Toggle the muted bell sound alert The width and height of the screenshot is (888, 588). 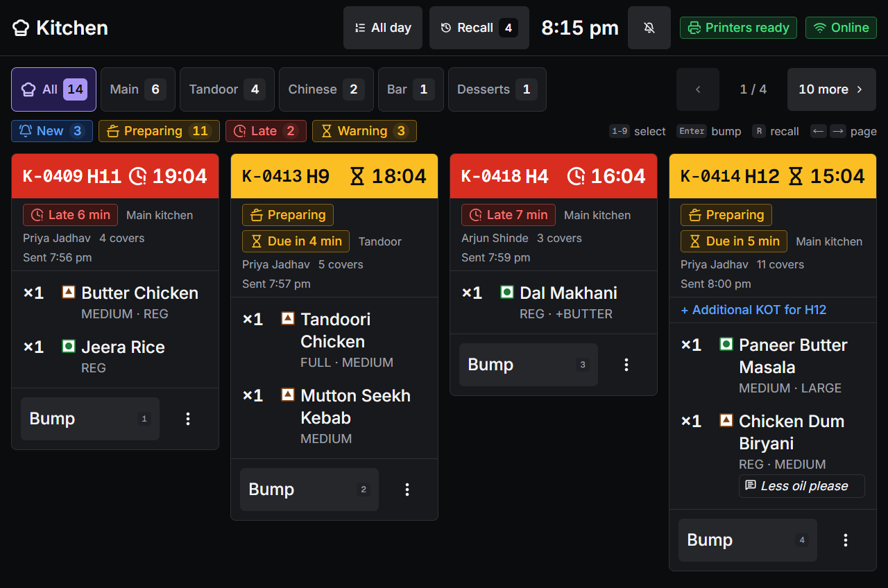(x=649, y=28)
